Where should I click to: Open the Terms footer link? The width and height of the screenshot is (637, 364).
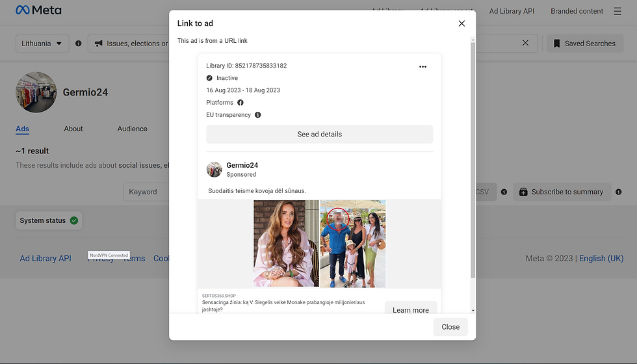tap(135, 259)
